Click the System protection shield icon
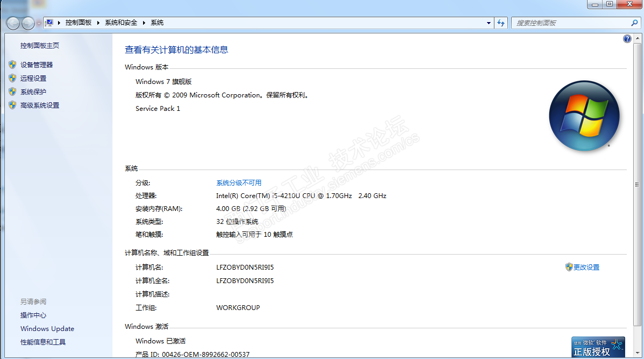The width and height of the screenshot is (644, 359). [x=12, y=91]
